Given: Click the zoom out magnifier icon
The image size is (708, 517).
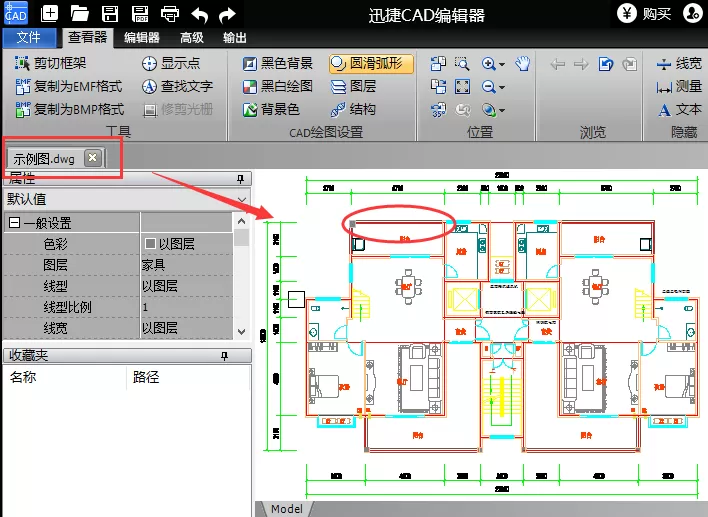Looking at the screenshot, I should coord(489,86).
